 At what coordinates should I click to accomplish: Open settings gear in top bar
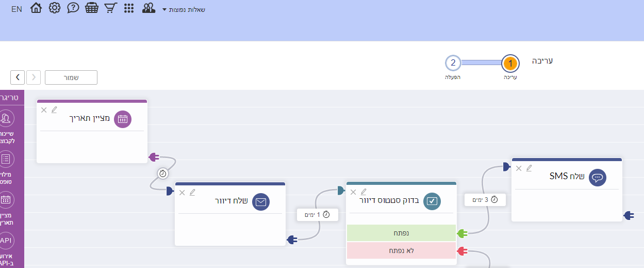click(x=55, y=8)
